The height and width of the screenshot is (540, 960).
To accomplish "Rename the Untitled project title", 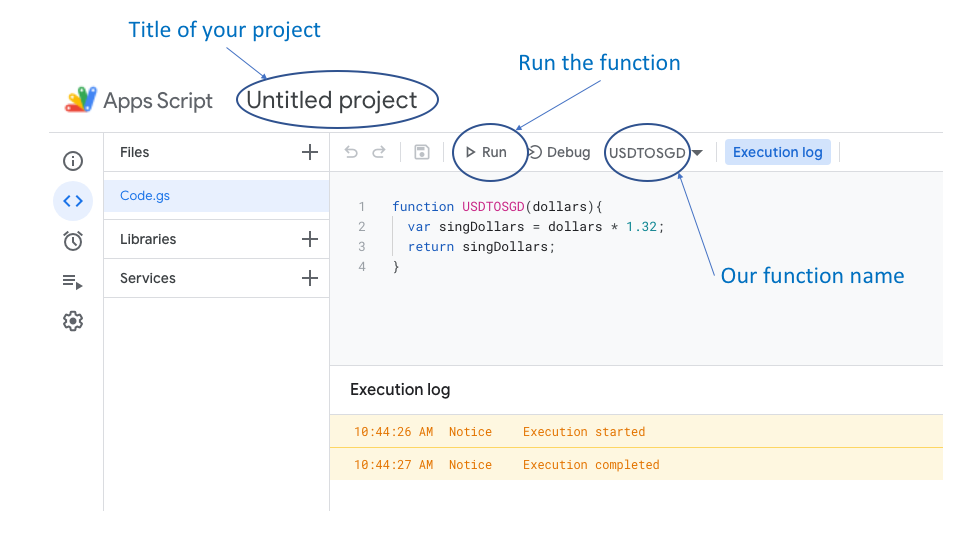I will tap(332, 100).
